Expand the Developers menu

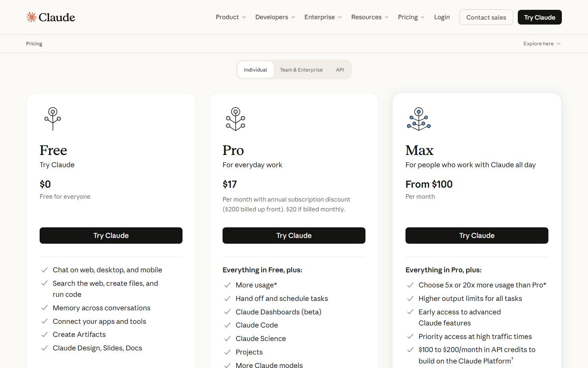(x=275, y=17)
